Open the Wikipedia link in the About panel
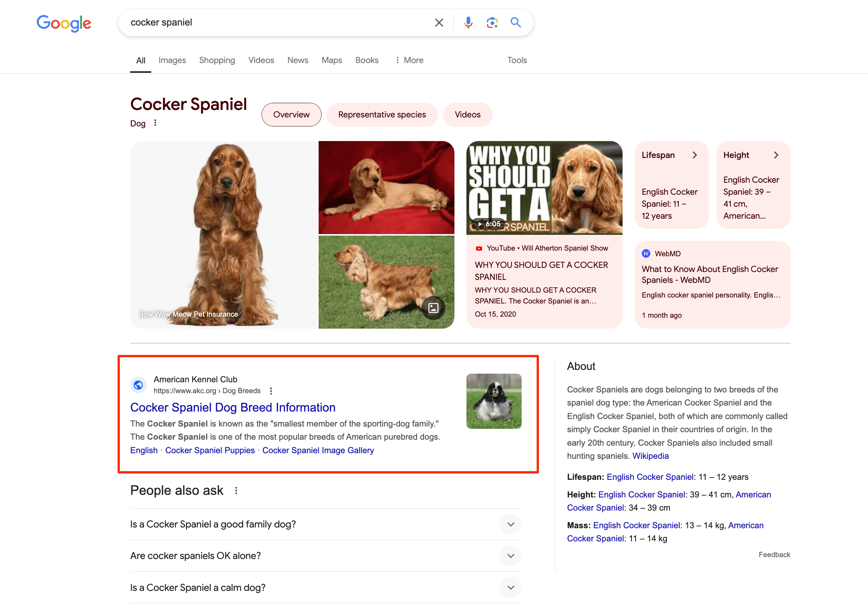This screenshot has height=604, width=868. tap(650, 456)
